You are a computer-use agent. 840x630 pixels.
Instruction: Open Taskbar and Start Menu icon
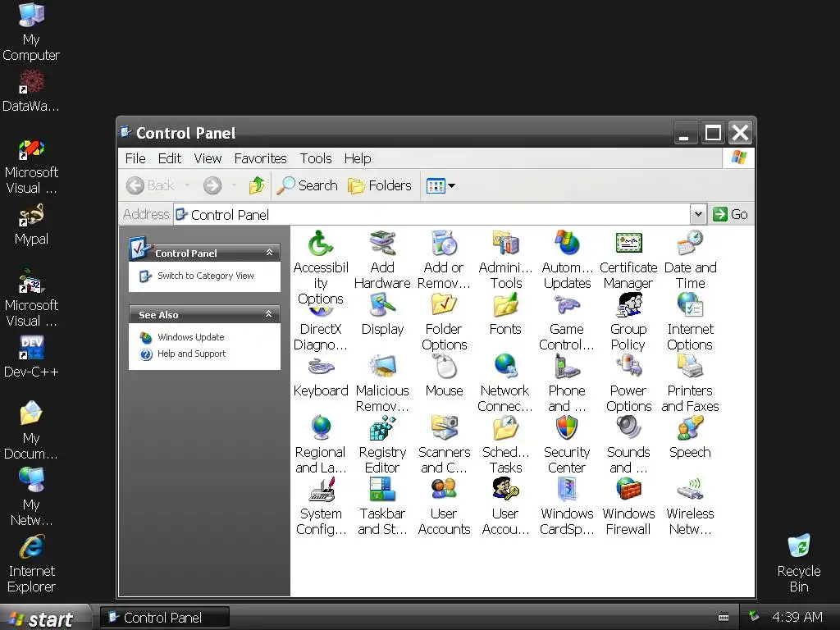(x=382, y=490)
